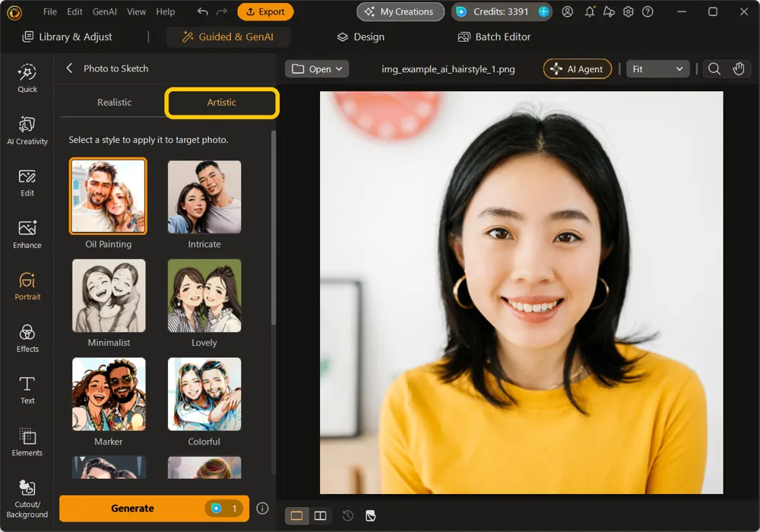760x532 pixels.
Task: Switch to Guided & GenAI tab
Action: click(228, 36)
